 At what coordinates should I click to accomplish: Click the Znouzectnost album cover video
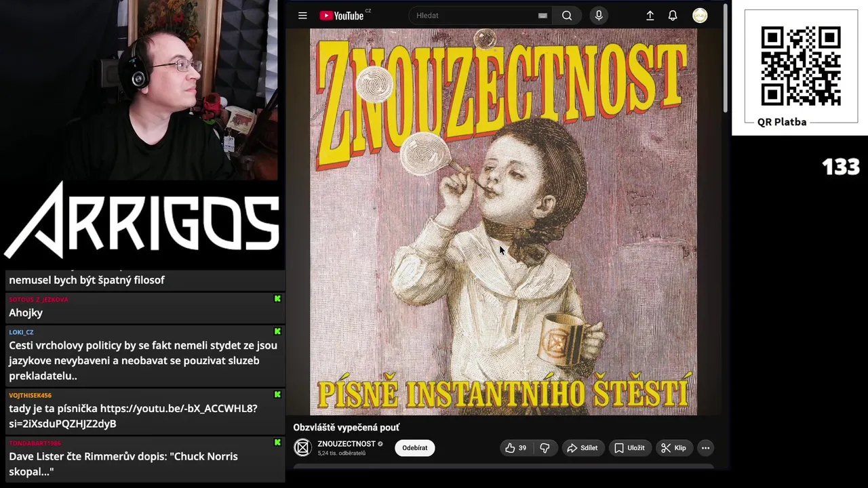pyautogui.click(x=503, y=221)
